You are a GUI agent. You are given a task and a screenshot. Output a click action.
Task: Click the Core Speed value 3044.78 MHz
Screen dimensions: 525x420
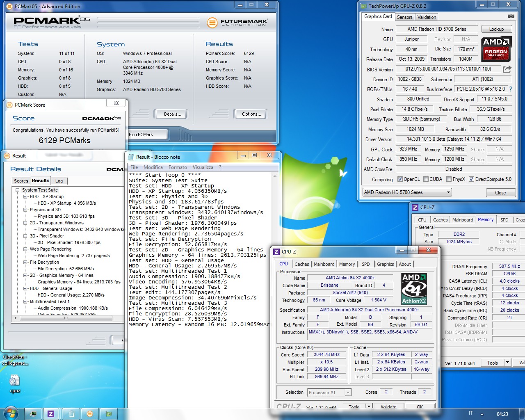[x=326, y=355]
